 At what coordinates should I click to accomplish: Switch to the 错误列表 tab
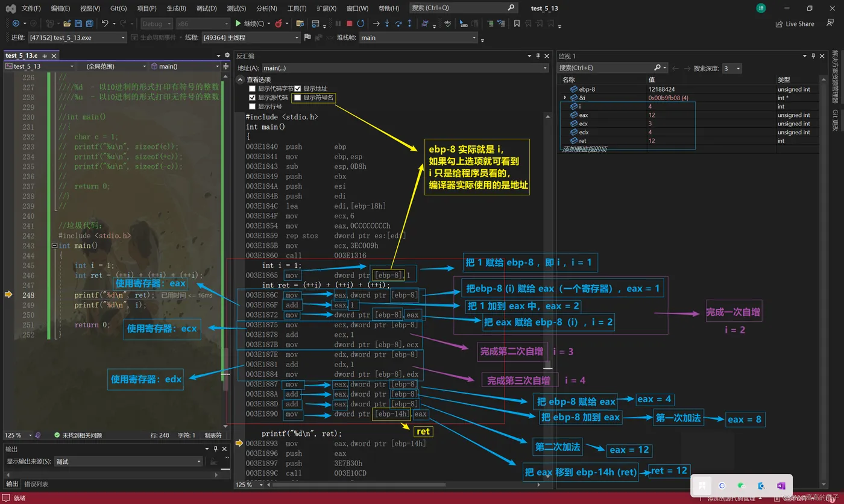[x=36, y=484]
